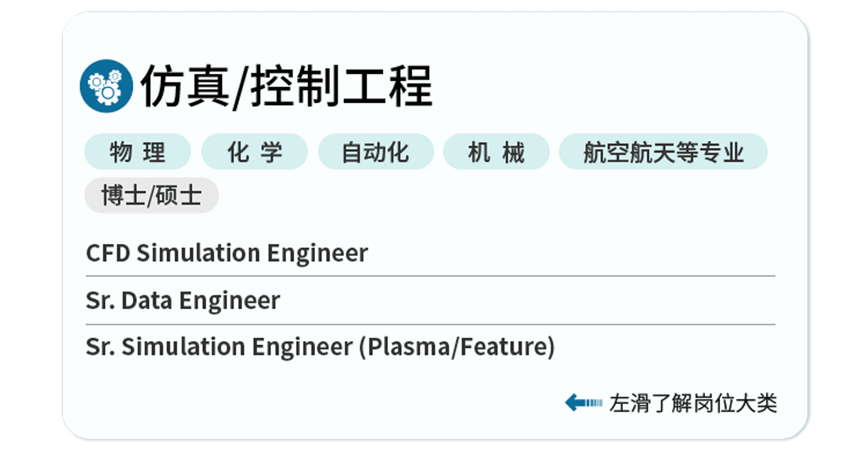
Task: Tap the gray 博士/硕士 degree tag
Action: (152, 196)
